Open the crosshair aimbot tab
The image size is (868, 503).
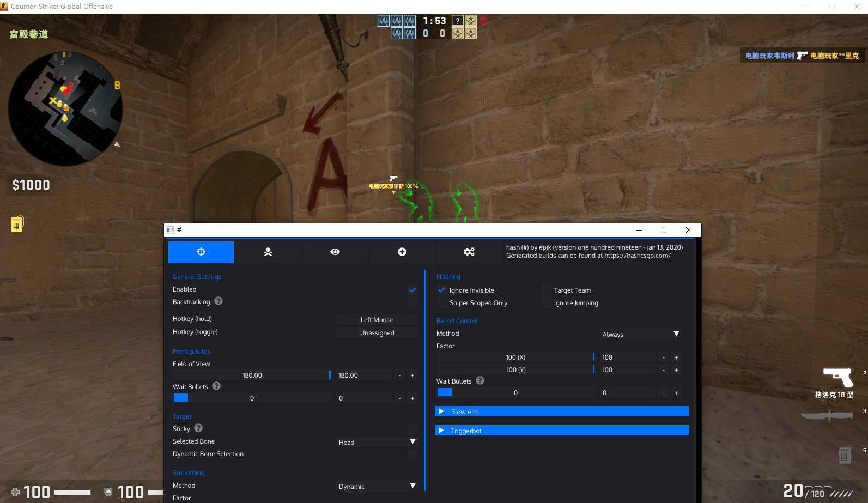201,252
